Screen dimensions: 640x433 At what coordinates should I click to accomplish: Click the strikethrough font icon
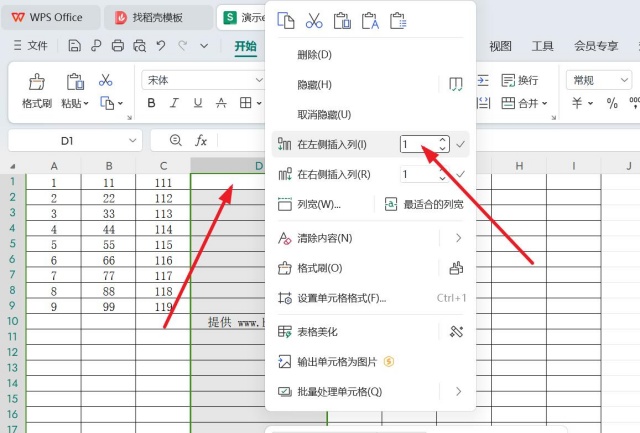(221, 103)
